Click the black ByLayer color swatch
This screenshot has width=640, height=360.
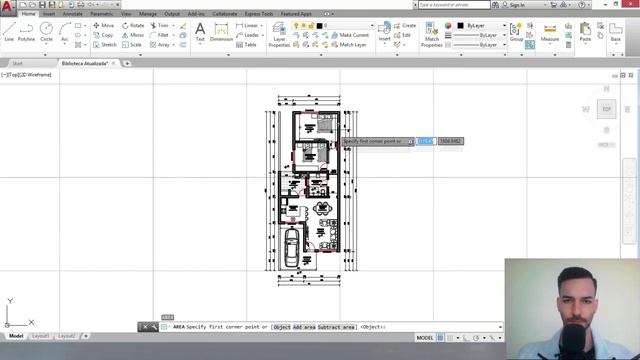coord(460,25)
